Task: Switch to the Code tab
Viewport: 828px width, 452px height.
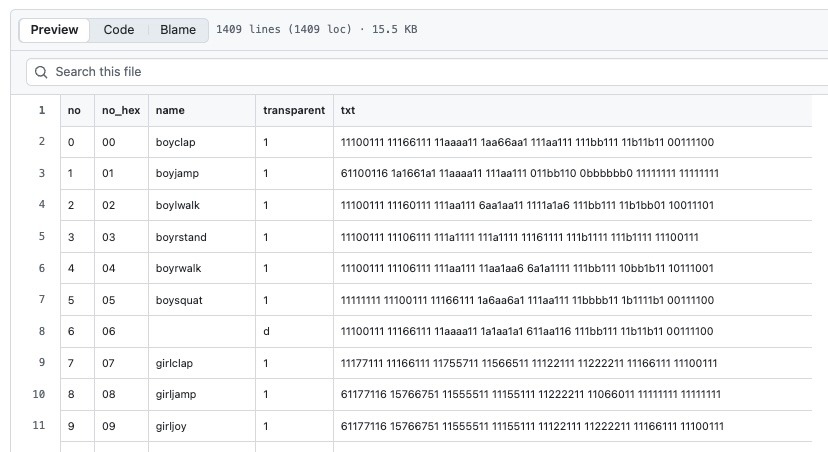Action: (119, 30)
